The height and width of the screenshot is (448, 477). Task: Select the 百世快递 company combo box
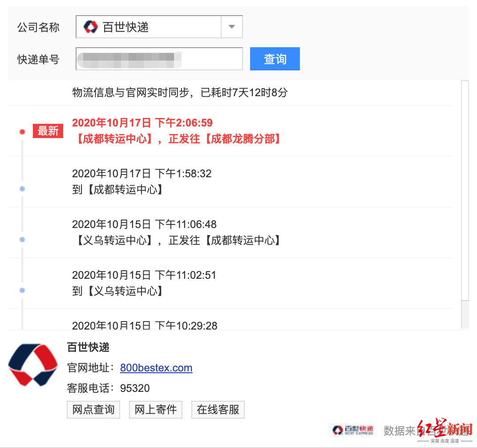[x=159, y=27]
